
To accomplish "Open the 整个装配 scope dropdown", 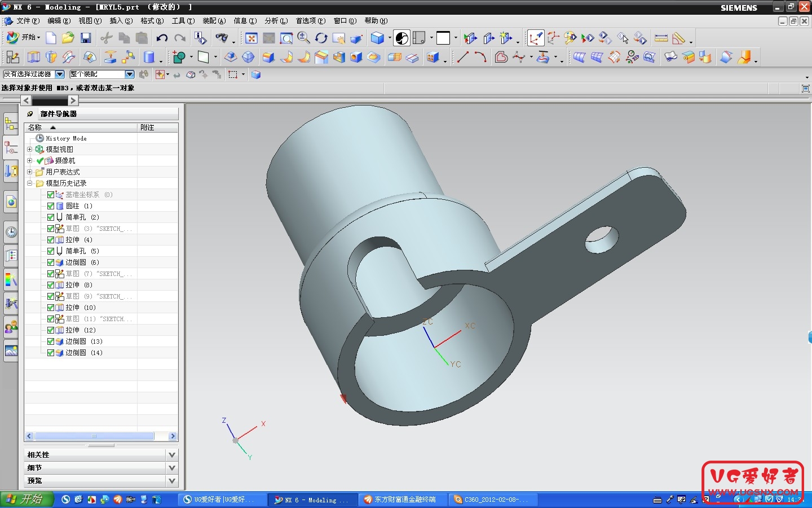I will pyautogui.click(x=130, y=74).
